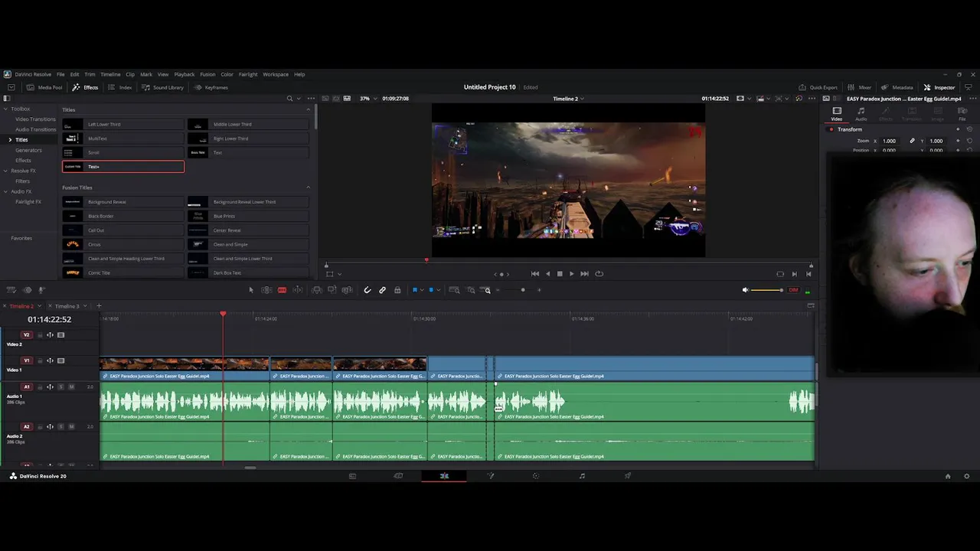
Task: Open the Inspector Audio tab
Action: pyautogui.click(x=861, y=114)
